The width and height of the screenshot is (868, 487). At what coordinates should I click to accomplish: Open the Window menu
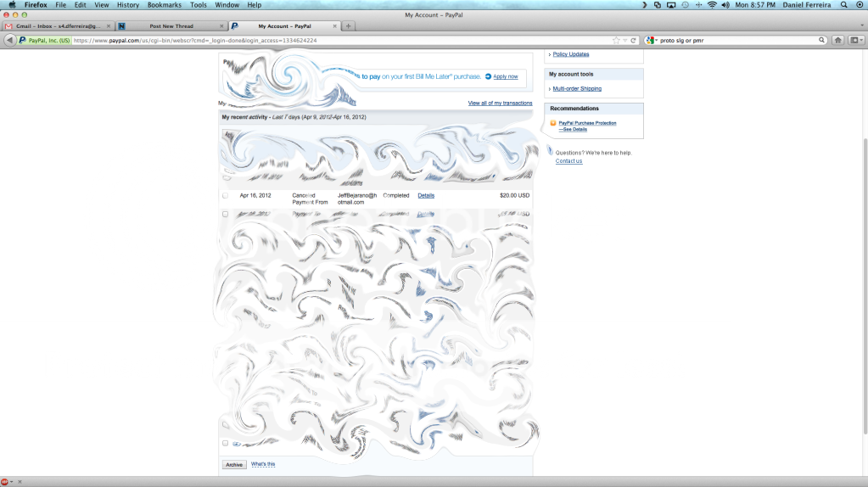[x=227, y=5]
